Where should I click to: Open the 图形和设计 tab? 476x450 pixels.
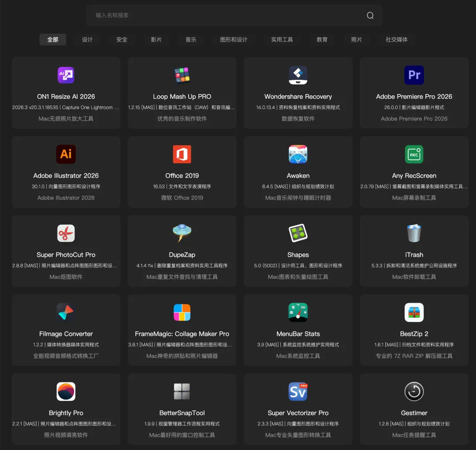[x=234, y=40]
